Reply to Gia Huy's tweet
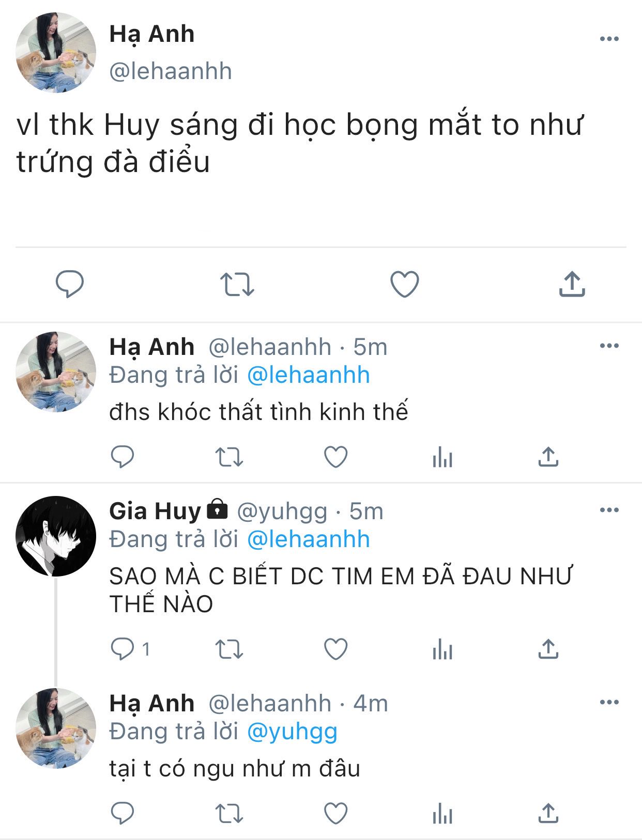 (x=123, y=649)
